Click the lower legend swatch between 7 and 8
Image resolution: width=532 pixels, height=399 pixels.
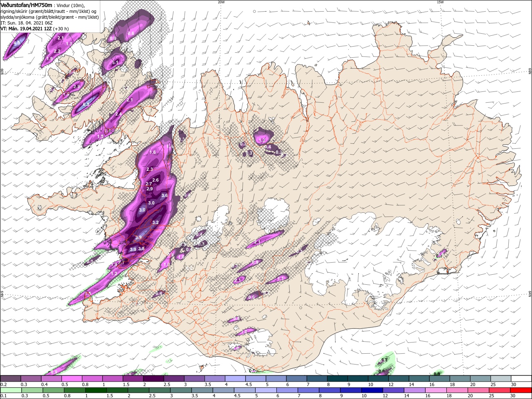tap(308, 390)
